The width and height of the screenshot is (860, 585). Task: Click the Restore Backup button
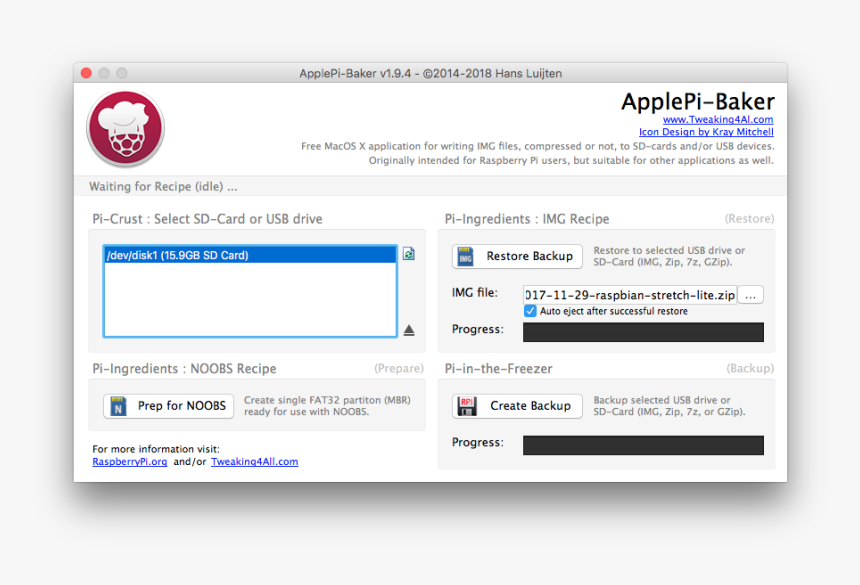point(517,256)
